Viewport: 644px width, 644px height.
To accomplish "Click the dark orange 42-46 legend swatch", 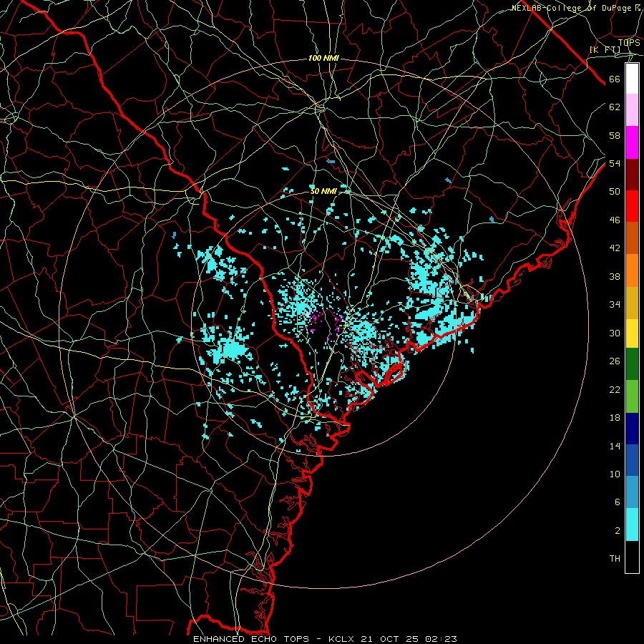I will click(632, 238).
